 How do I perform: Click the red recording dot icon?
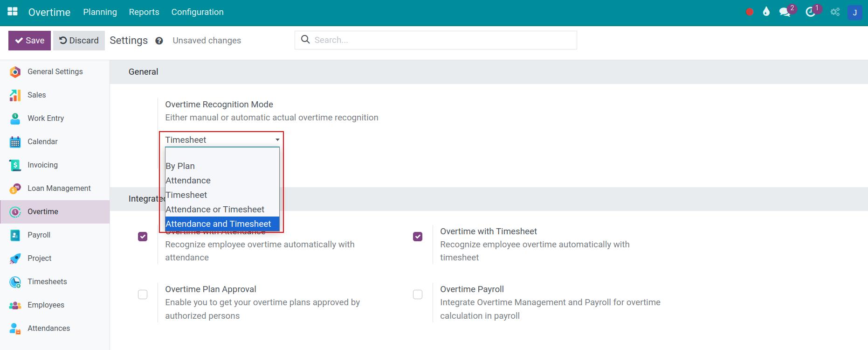tap(750, 12)
